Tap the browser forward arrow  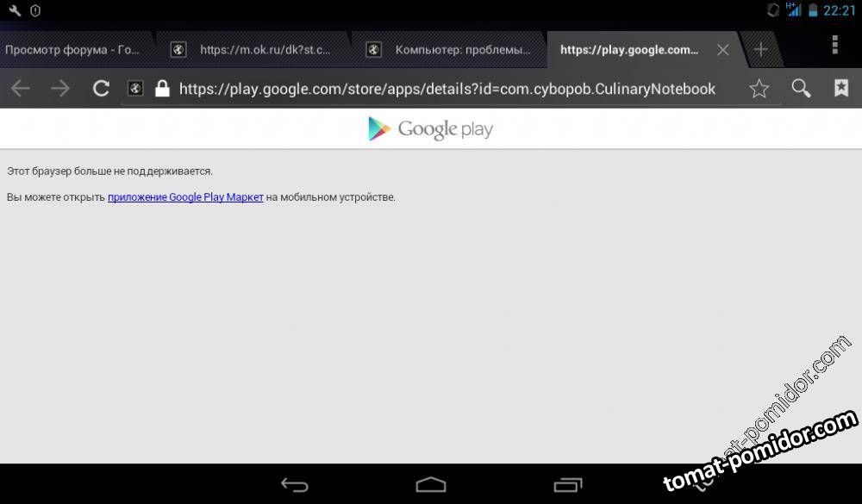60,89
